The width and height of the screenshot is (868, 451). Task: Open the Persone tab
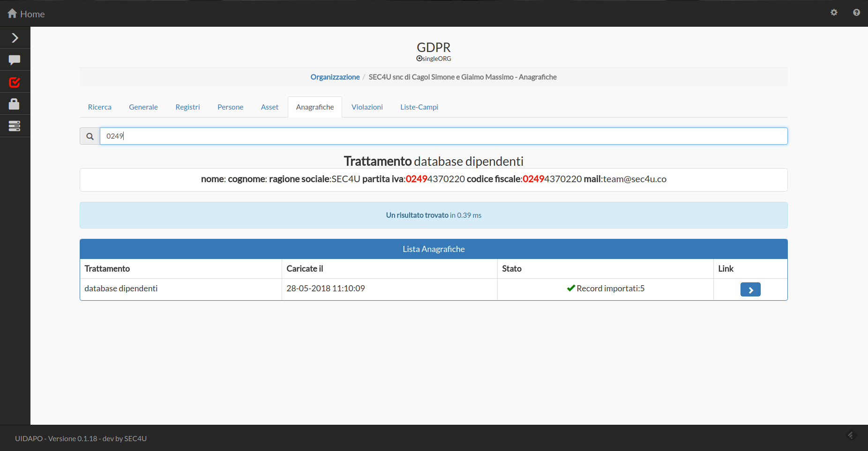(x=231, y=107)
